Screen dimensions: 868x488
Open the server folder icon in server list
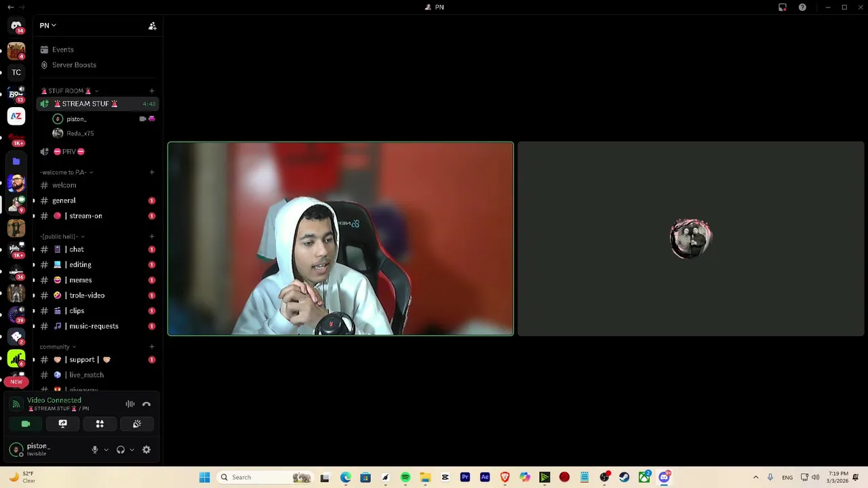pos(16,161)
